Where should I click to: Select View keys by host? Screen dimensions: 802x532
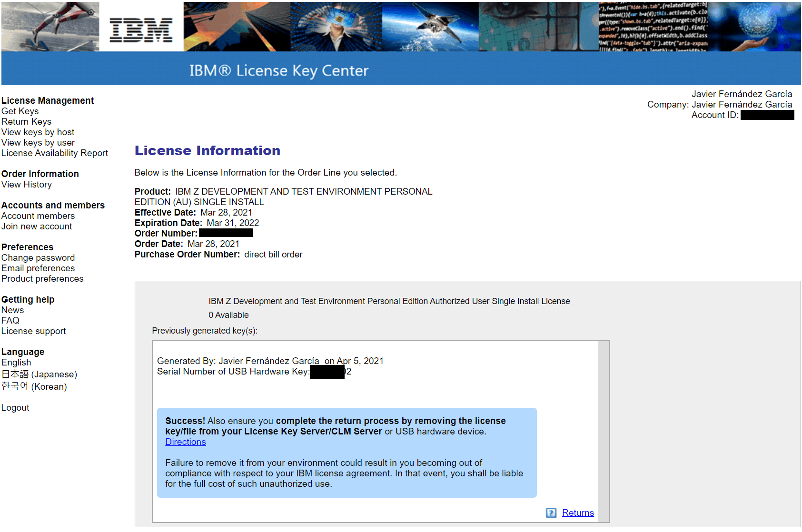click(38, 132)
